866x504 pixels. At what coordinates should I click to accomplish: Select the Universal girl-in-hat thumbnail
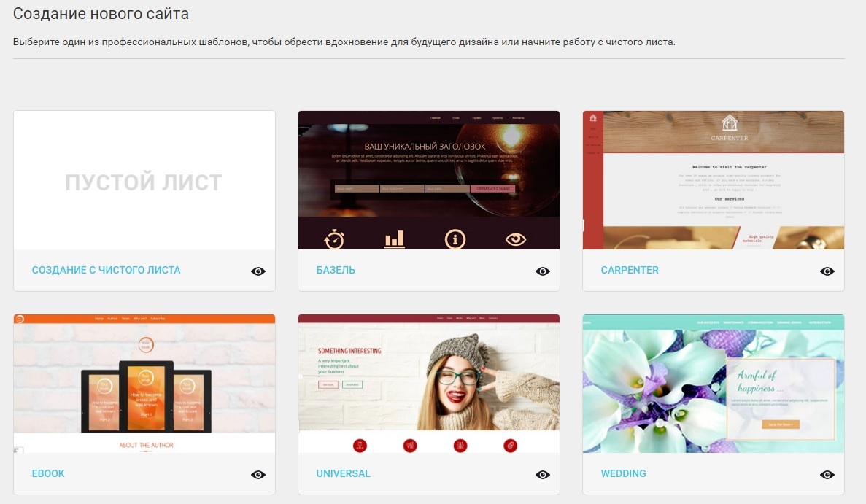coord(428,384)
